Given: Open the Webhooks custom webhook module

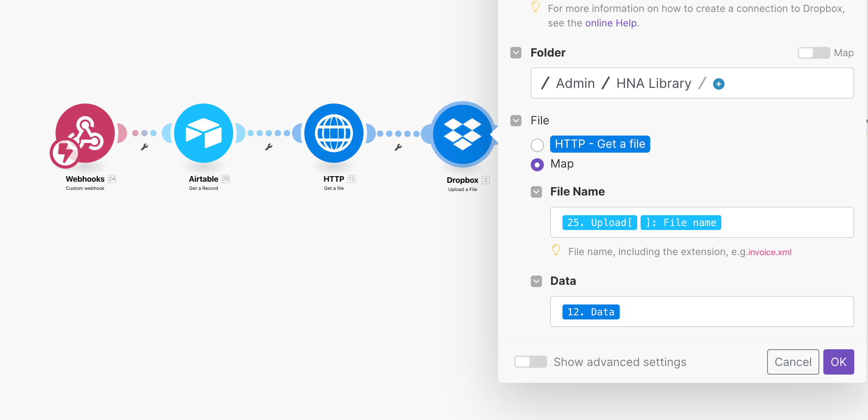Looking at the screenshot, I should 85,133.
